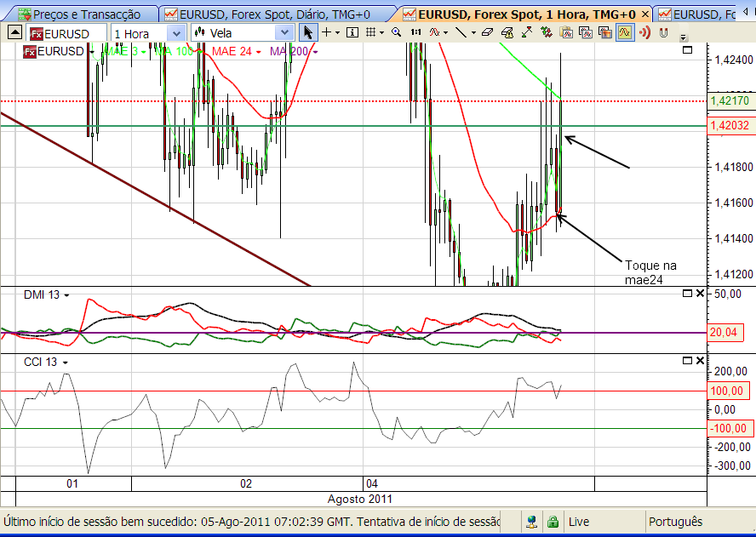Viewport: 756px width, 537px height.
Task: Open the EURUSD chart legend dropdown
Action: [92, 52]
